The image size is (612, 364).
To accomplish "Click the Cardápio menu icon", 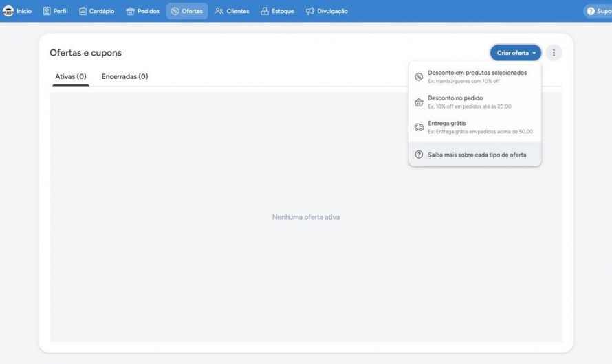I will click(83, 11).
